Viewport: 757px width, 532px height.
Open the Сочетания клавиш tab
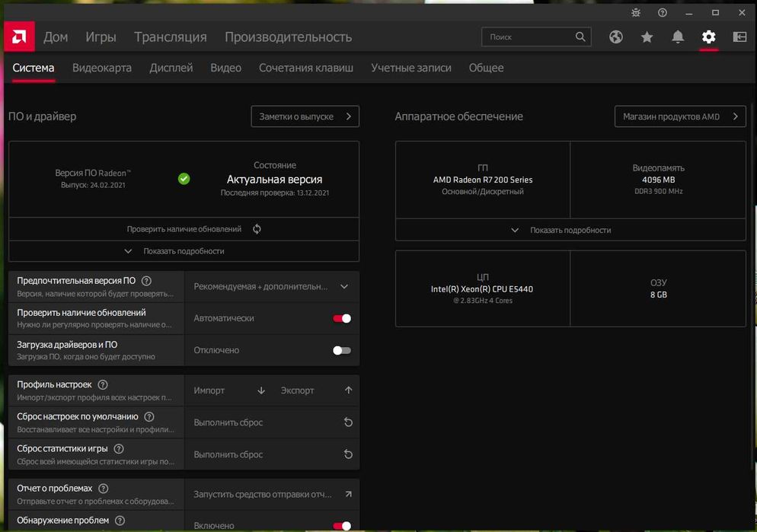(306, 68)
